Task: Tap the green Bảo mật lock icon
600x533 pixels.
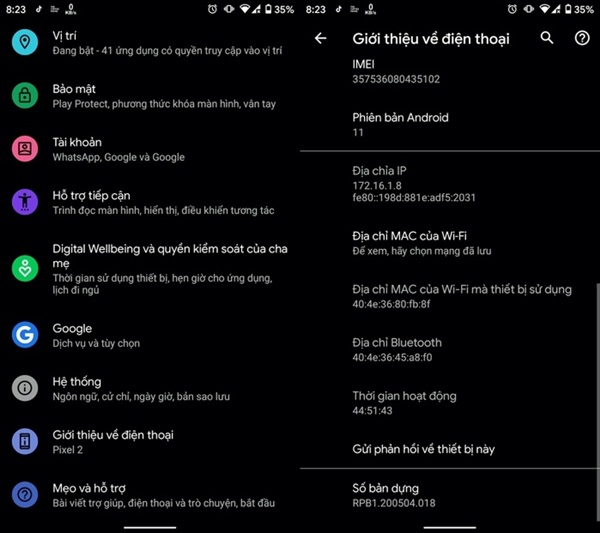Action: 24,95
